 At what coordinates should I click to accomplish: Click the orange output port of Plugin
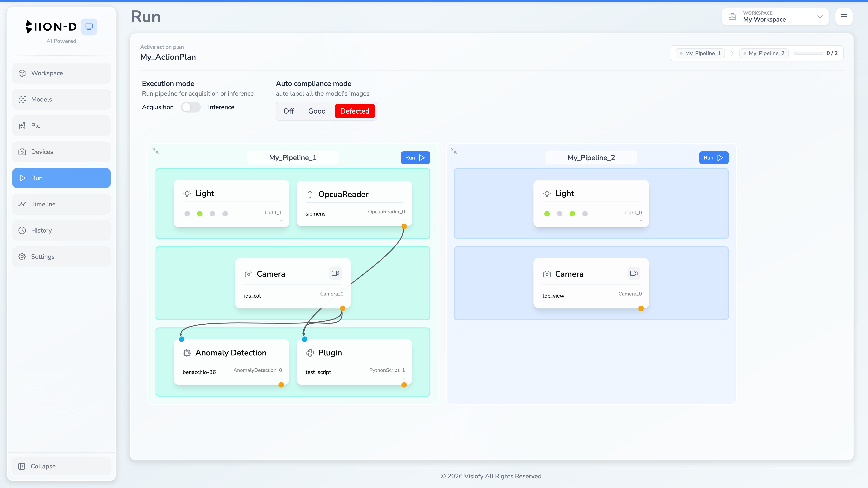[x=404, y=385]
